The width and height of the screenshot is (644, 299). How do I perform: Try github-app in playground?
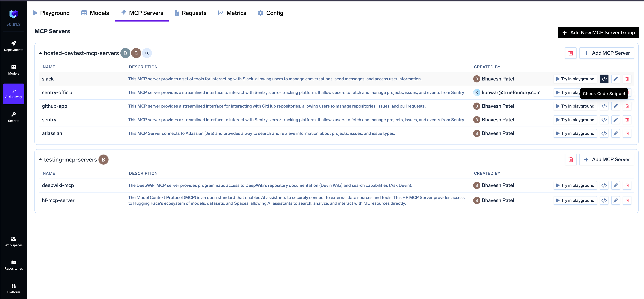point(575,106)
